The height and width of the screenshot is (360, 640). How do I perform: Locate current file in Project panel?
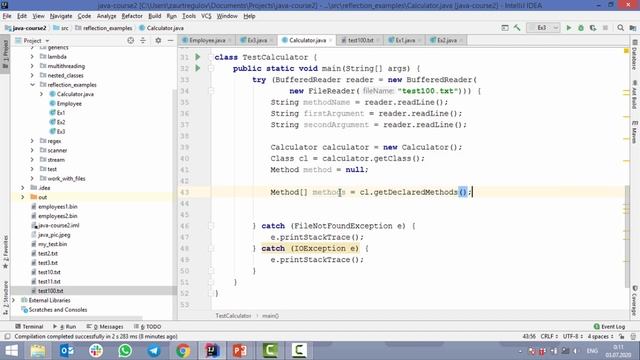tap(130, 40)
